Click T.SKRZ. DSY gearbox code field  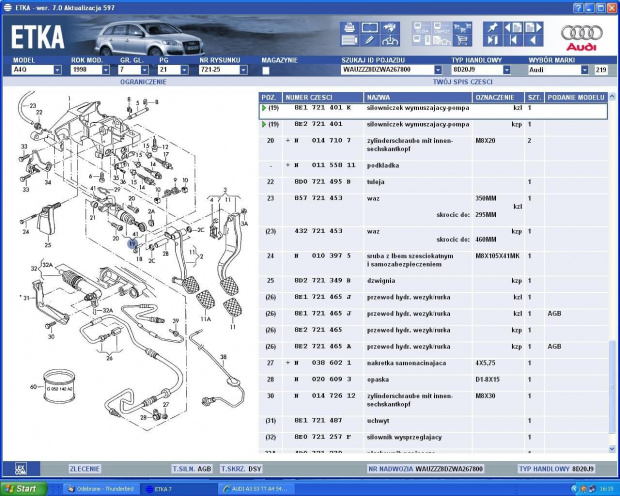point(241,469)
